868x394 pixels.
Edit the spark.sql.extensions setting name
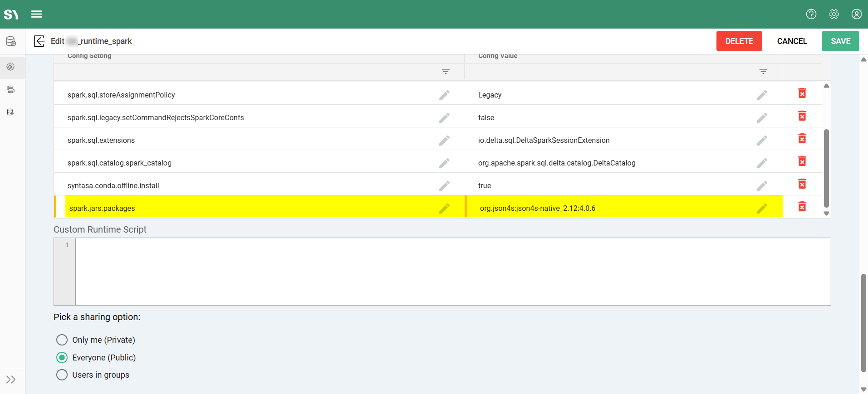pyautogui.click(x=444, y=141)
